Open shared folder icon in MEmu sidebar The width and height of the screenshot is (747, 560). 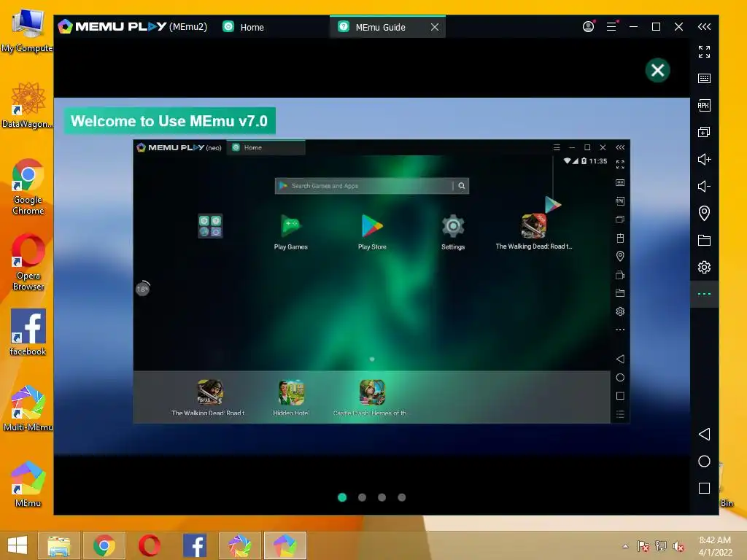704,240
